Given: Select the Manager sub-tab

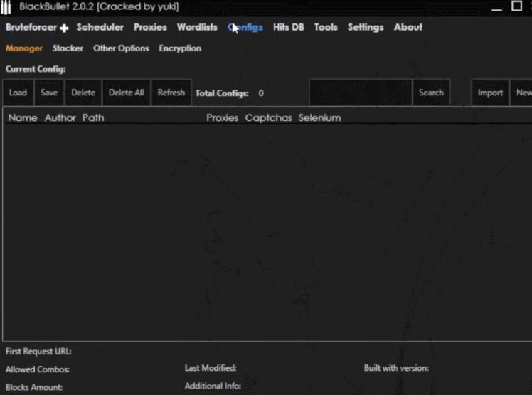Looking at the screenshot, I should pos(24,48).
